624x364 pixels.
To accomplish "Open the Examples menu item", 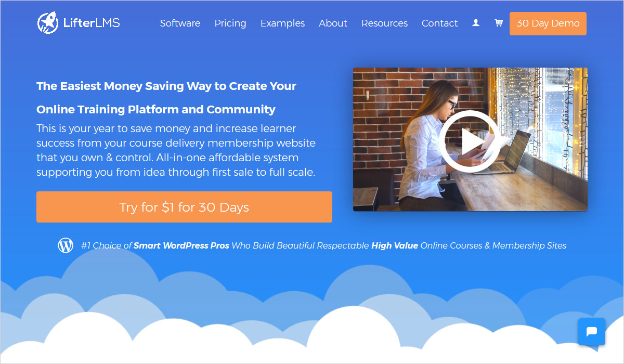I will coord(282,23).
